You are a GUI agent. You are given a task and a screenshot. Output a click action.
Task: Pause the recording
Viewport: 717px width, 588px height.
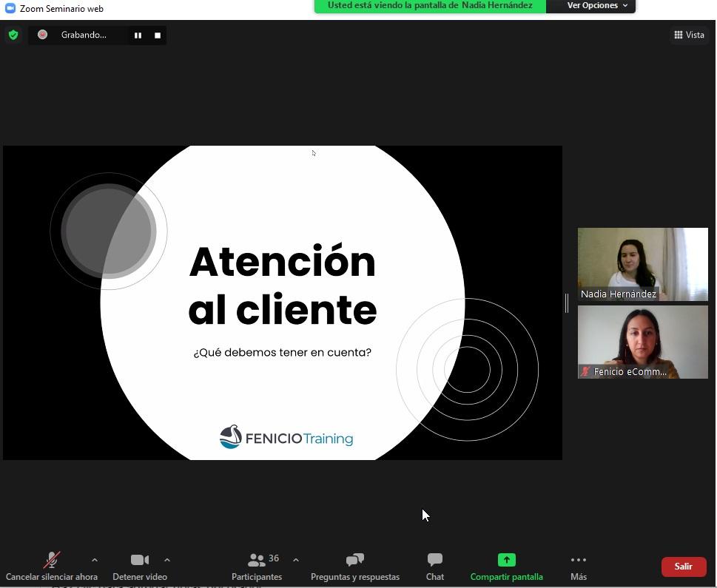[x=138, y=35]
